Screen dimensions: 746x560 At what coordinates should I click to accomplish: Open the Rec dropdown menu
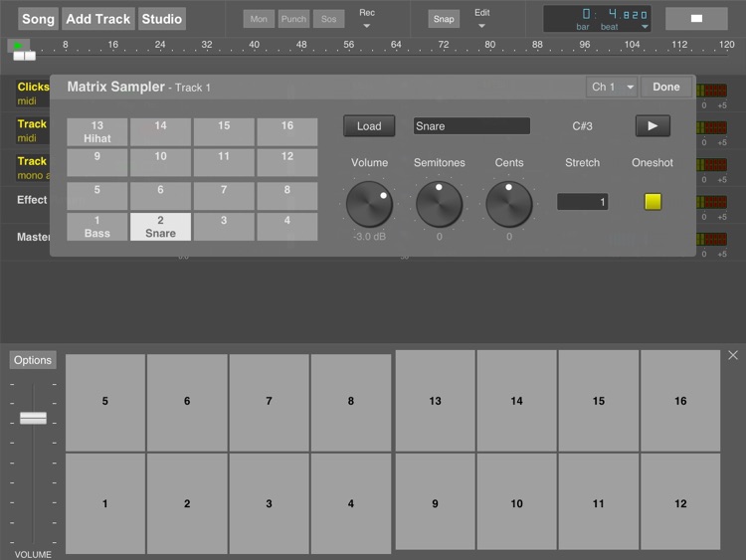367,19
